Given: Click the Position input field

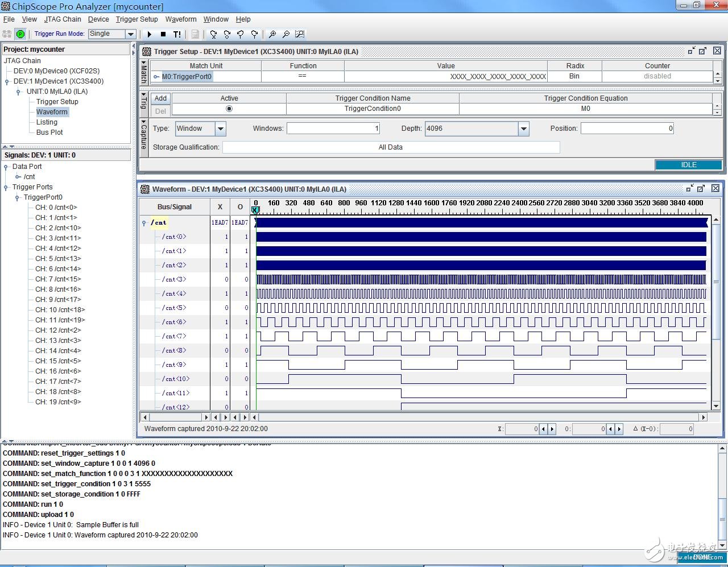Looking at the screenshot, I should tap(627, 129).
